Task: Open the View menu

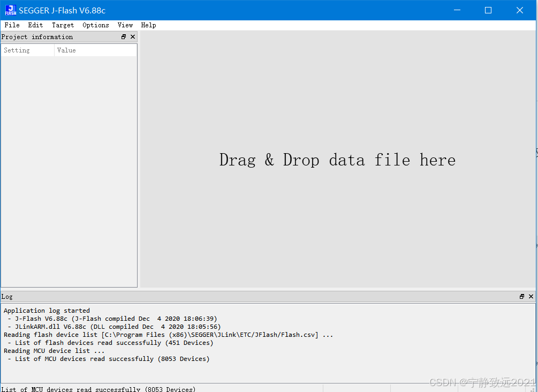Action: [125, 25]
